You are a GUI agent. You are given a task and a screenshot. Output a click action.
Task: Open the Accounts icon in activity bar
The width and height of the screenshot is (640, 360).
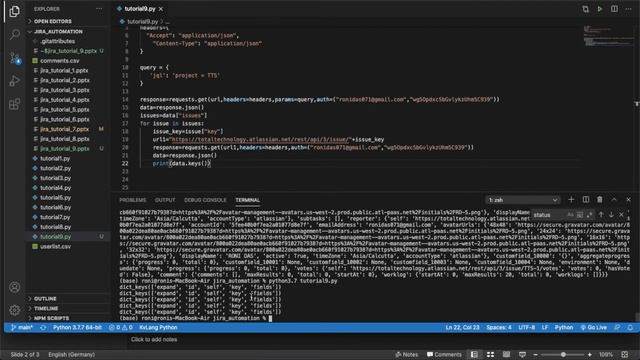(15, 287)
